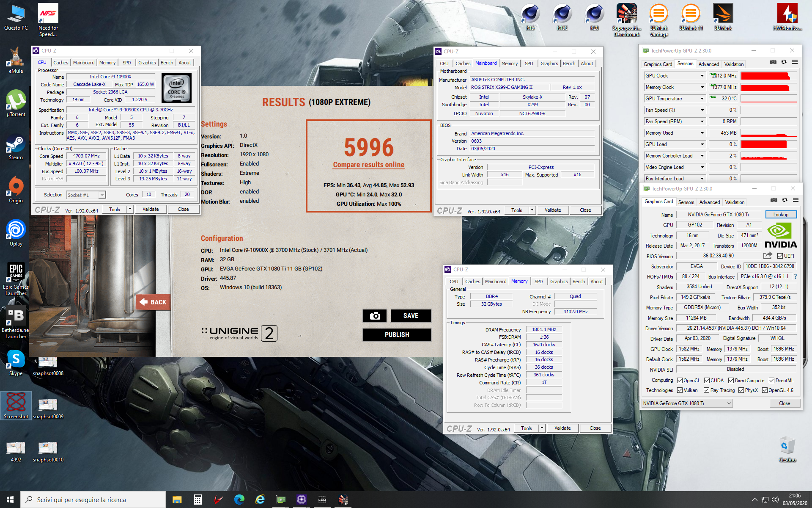Viewport: 812px width, 508px height.
Task: Click refresh icon in GPU-Z Graphics Card window
Action: (785, 200)
